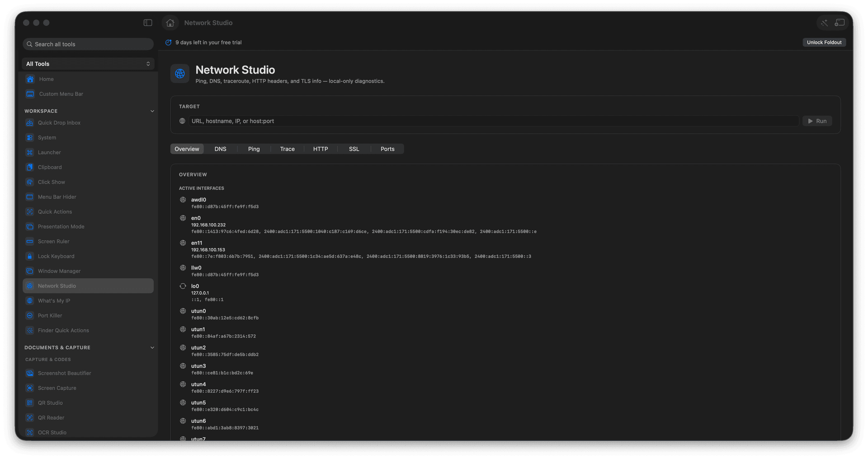Select the awdl0 interface name
868x459 pixels.
[198, 200]
